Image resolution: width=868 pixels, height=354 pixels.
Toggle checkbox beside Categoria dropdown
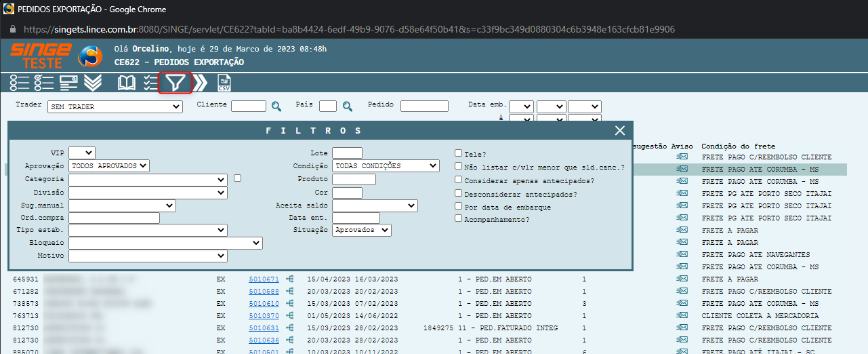[237, 178]
